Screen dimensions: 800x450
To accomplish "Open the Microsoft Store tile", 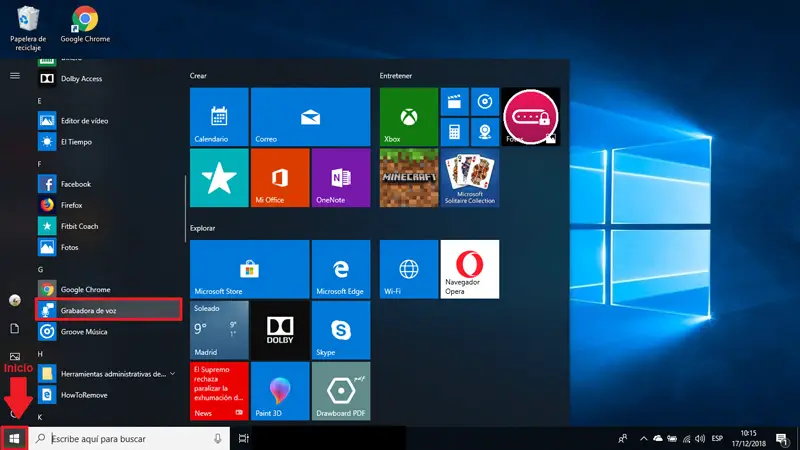I will [249, 269].
